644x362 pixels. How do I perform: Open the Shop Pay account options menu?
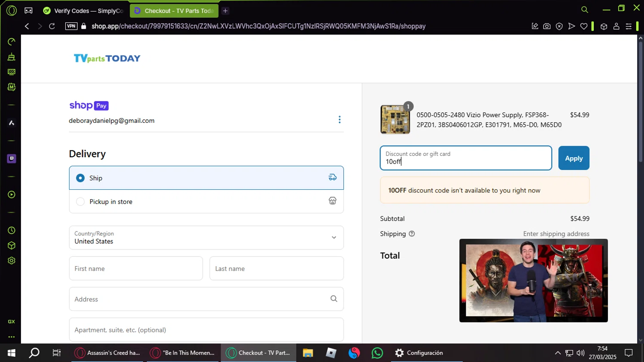pyautogui.click(x=339, y=119)
